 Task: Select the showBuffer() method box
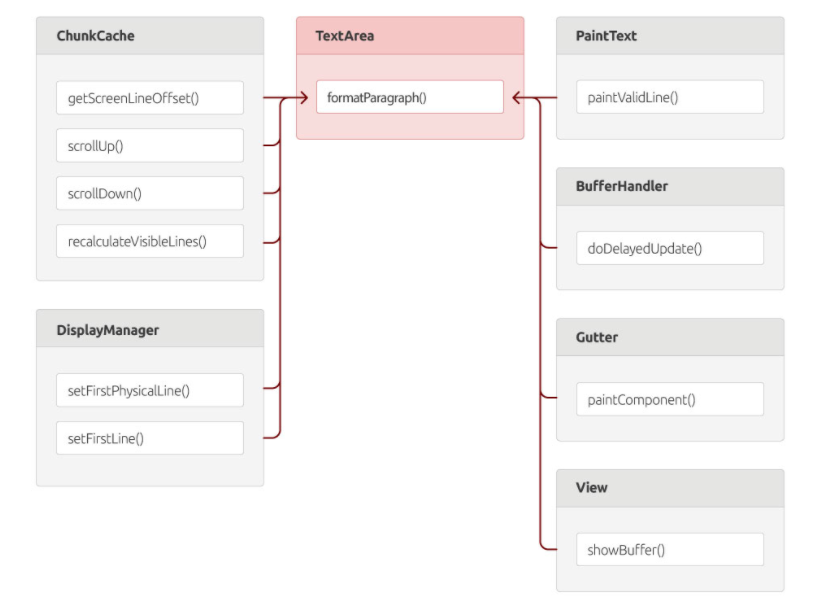(670, 549)
